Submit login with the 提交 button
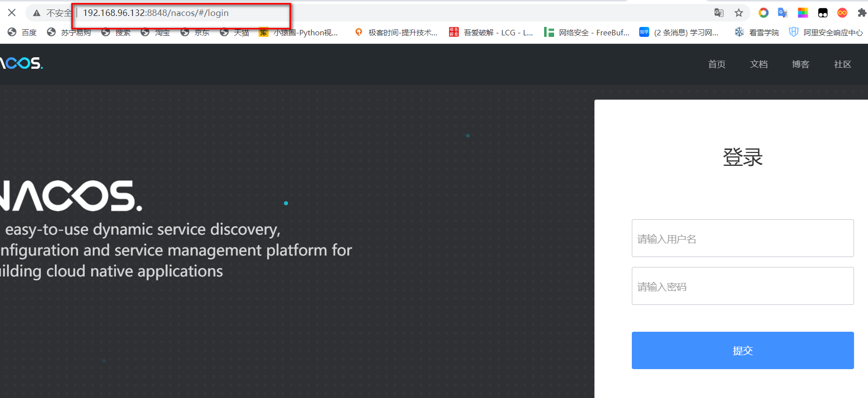The width and height of the screenshot is (868, 398). click(742, 351)
